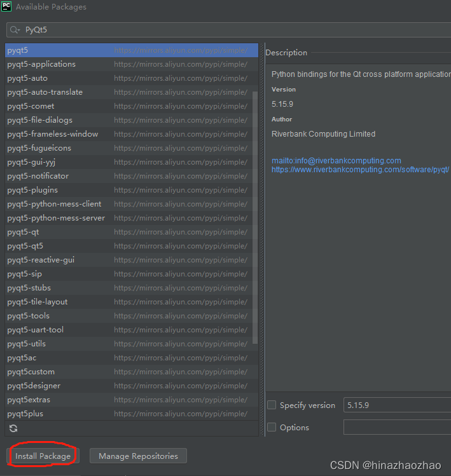
Task: Choose pyqt5-gui-yyj from the list
Action: pyautogui.click(x=132, y=162)
